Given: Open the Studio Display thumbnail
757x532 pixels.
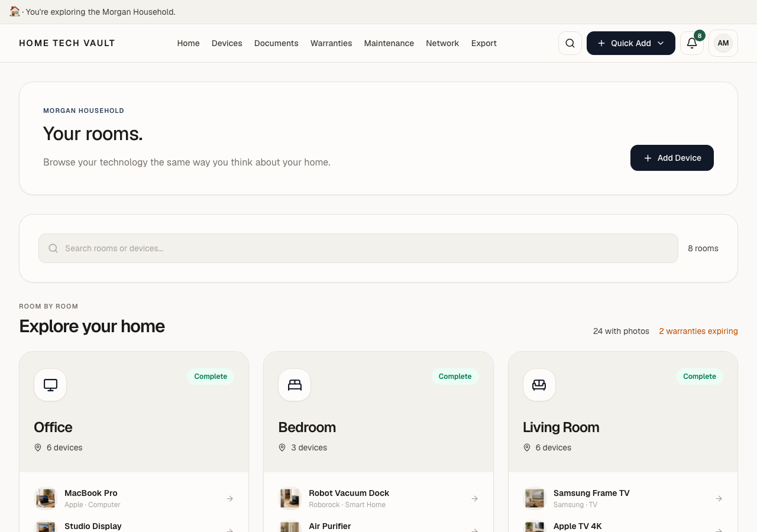Looking at the screenshot, I should pos(46,526).
